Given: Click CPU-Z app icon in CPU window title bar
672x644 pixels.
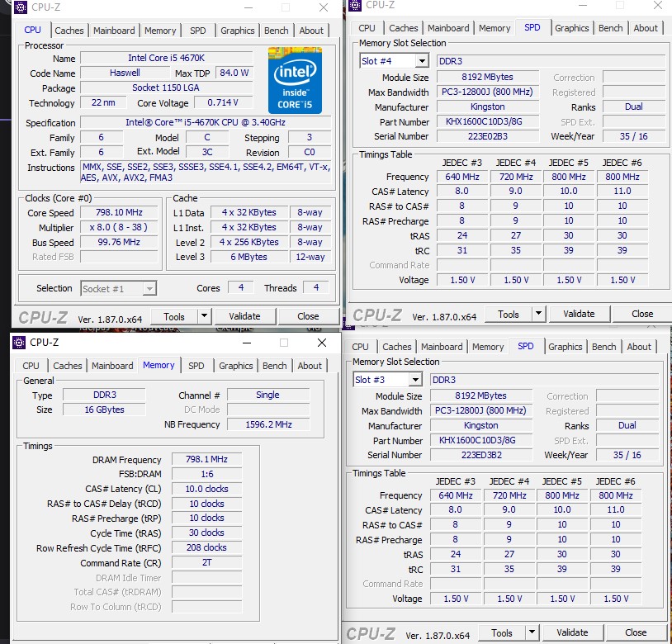Looking at the screenshot, I should click(20, 7).
